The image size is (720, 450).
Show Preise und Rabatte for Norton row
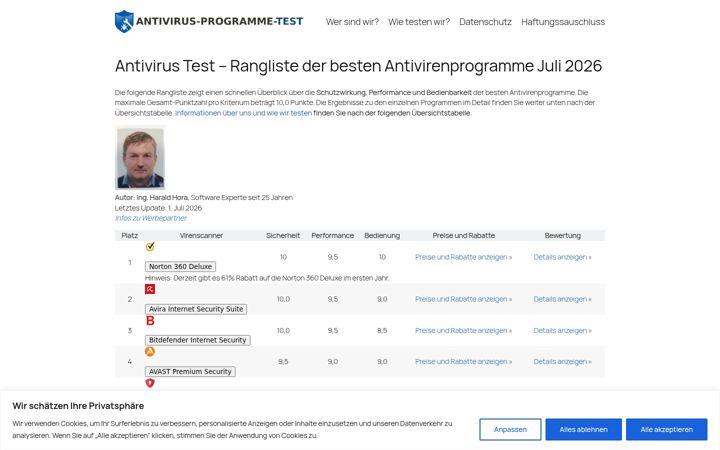(463, 257)
